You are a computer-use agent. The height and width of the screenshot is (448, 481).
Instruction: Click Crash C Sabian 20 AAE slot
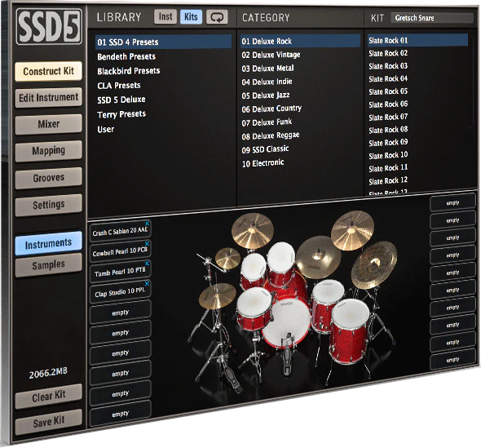tap(120, 231)
